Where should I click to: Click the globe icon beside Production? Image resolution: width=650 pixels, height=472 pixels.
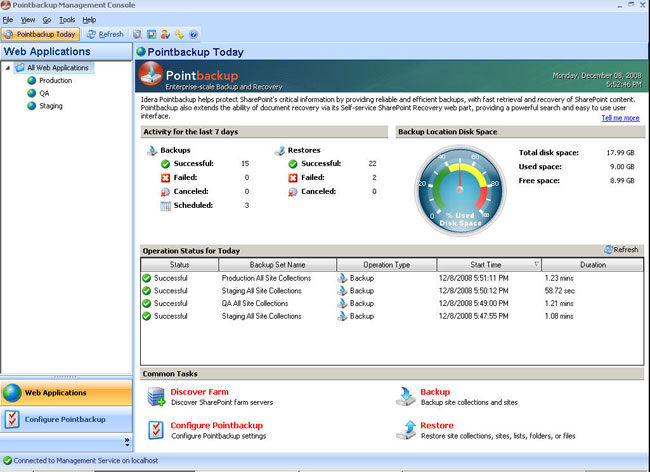click(x=32, y=80)
